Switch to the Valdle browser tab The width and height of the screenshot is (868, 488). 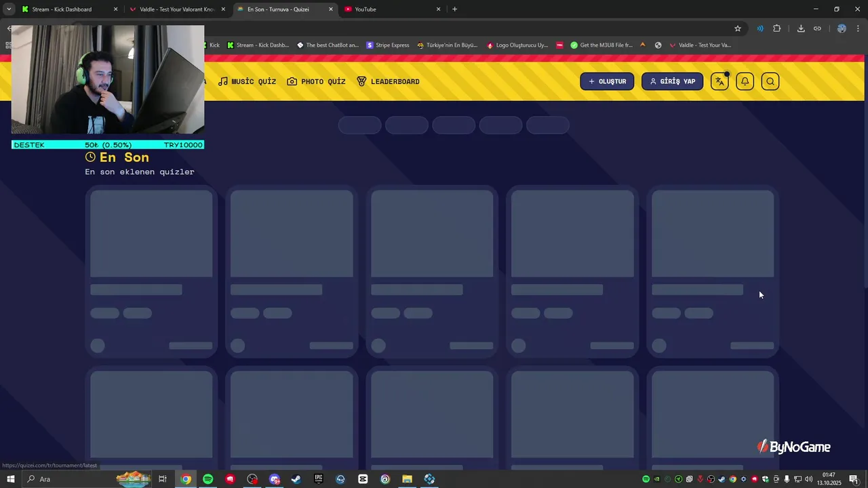coord(176,9)
